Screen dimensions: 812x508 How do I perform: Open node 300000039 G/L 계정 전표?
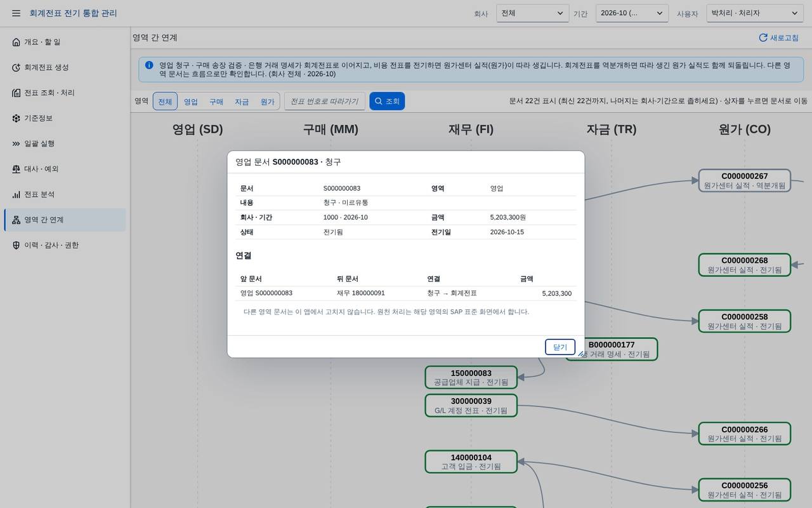tap(471, 406)
